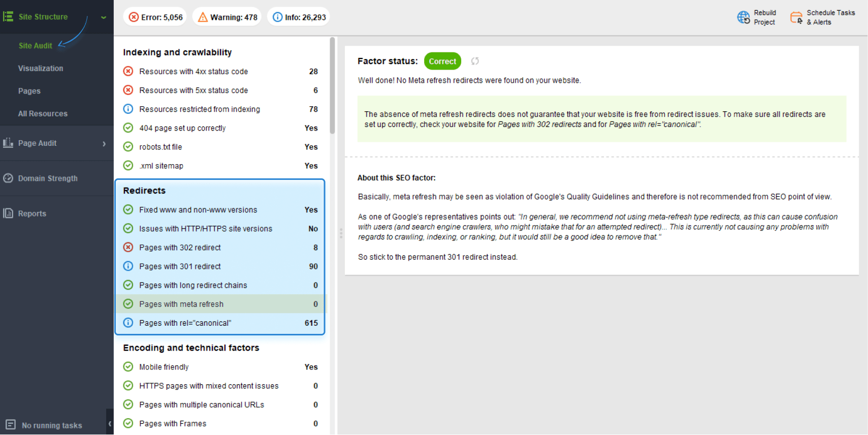Click the Rebuild Project label
This screenshot has width=868, height=435.
765,17
